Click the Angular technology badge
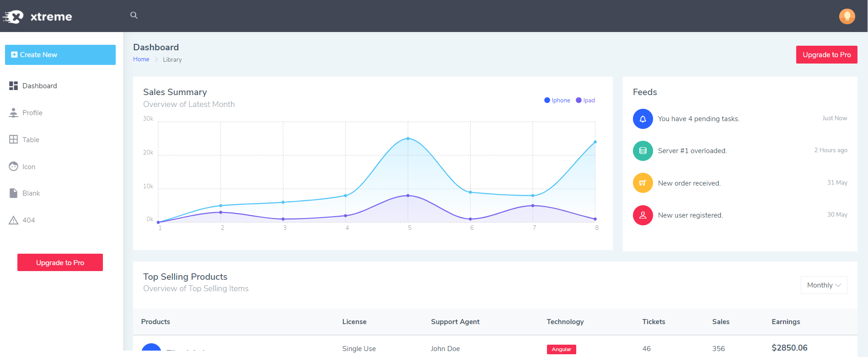The height and width of the screenshot is (357, 868). [x=561, y=349]
